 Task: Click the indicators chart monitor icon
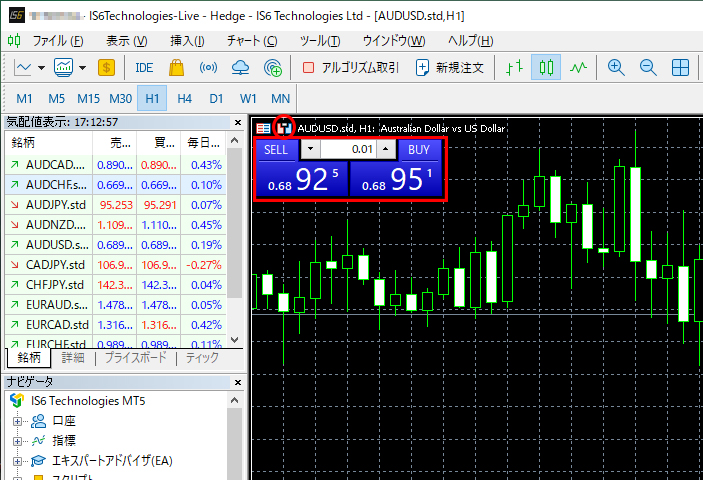63,68
